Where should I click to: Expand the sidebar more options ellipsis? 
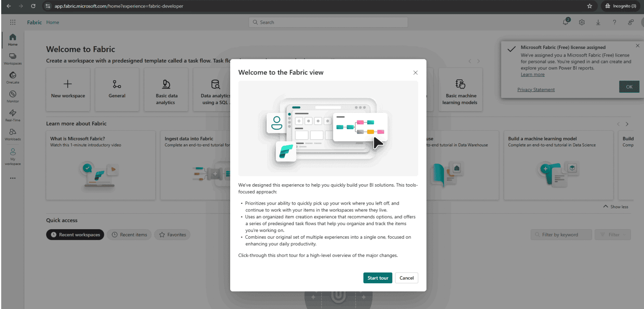coord(13,178)
